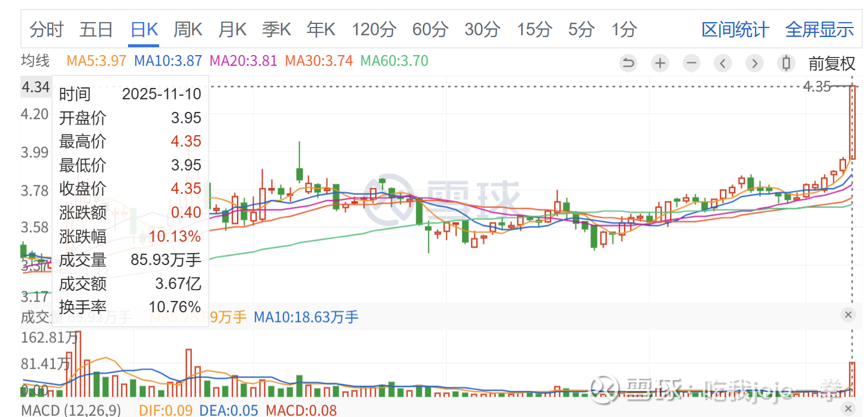Click the 涨跌幅 10.13% value in tooltip
The image size is (868, 417).
pos(175,236)
